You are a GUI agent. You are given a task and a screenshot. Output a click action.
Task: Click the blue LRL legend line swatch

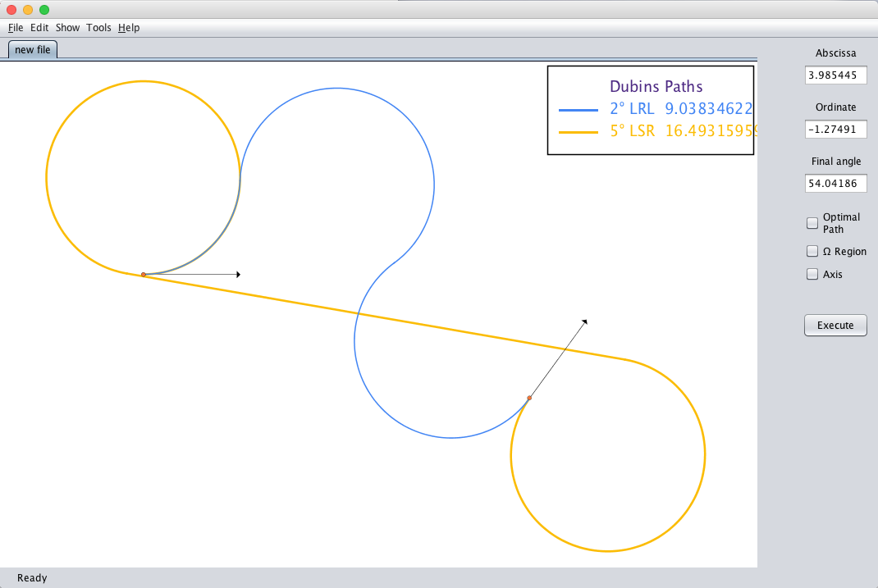click(x=578, y=109)
